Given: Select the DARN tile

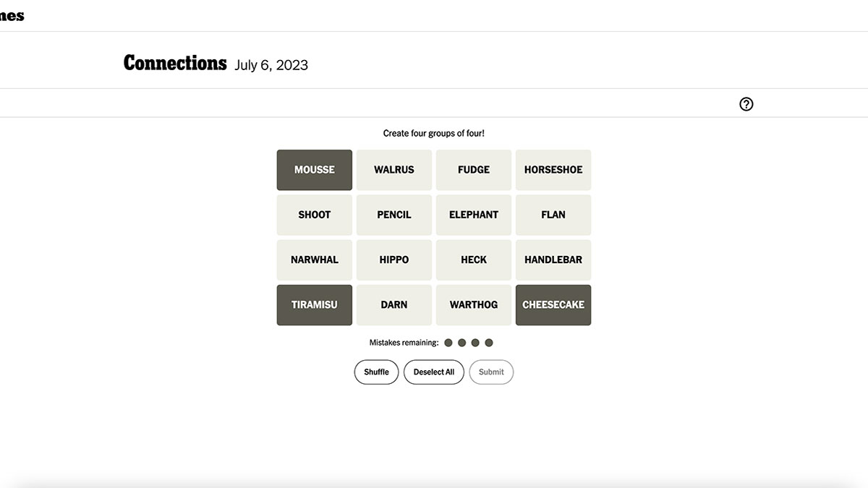Looking at the screenshot, I should (394, 305).
